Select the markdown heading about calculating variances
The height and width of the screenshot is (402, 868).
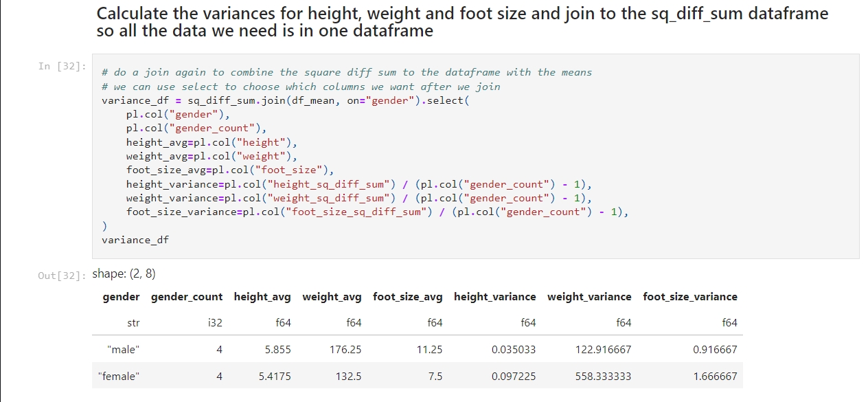tap(462, 22)
